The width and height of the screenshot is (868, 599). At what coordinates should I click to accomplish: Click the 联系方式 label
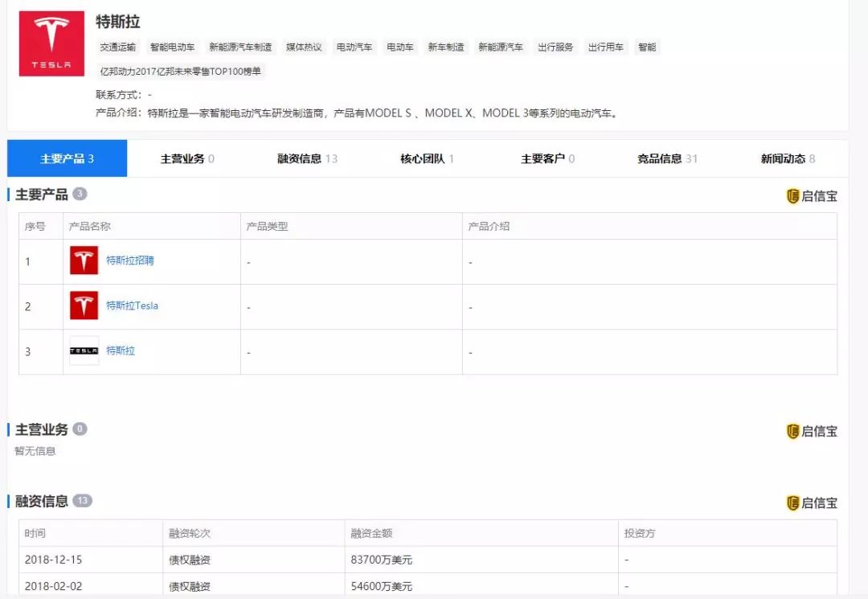click(x=118, y=95)
